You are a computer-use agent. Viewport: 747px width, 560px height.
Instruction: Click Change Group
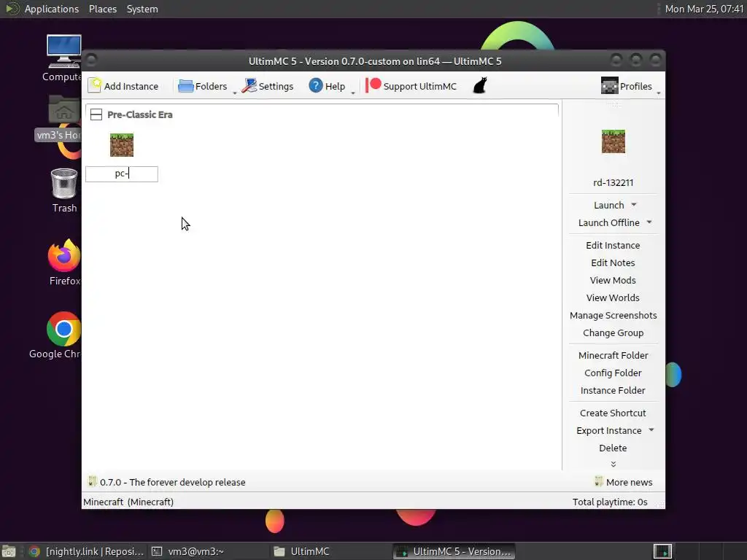pos(613,333)
